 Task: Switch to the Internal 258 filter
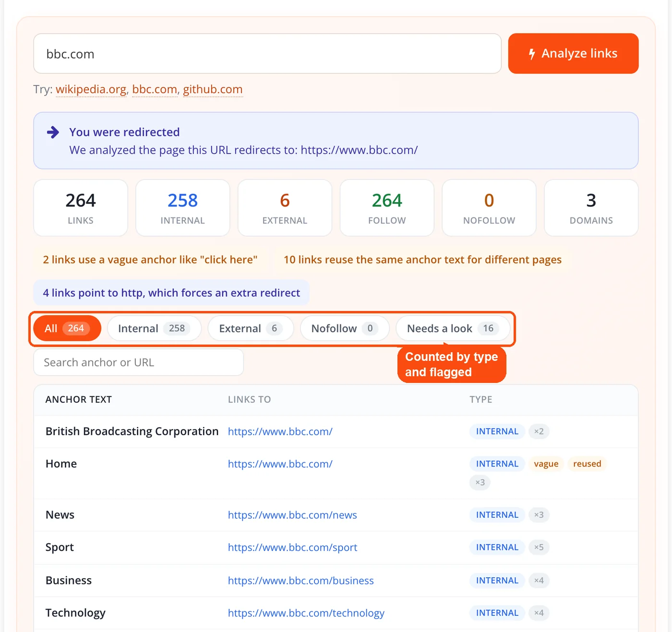coord(154,328)
